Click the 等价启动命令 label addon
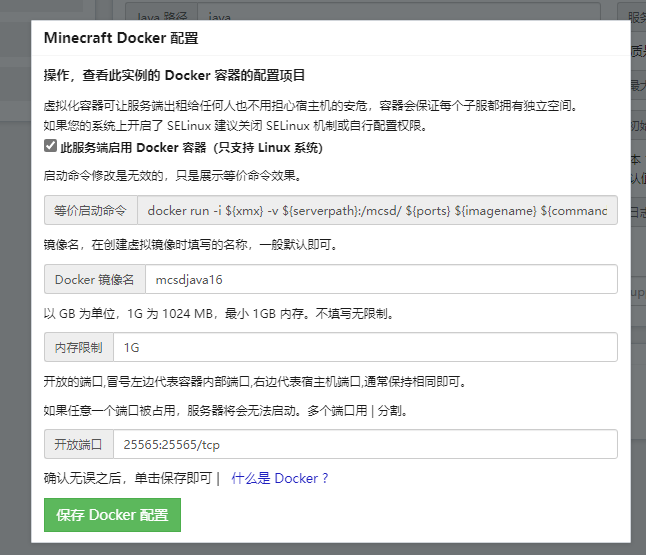The height and width of the screenshot is (555, 646). pos(90,211)
